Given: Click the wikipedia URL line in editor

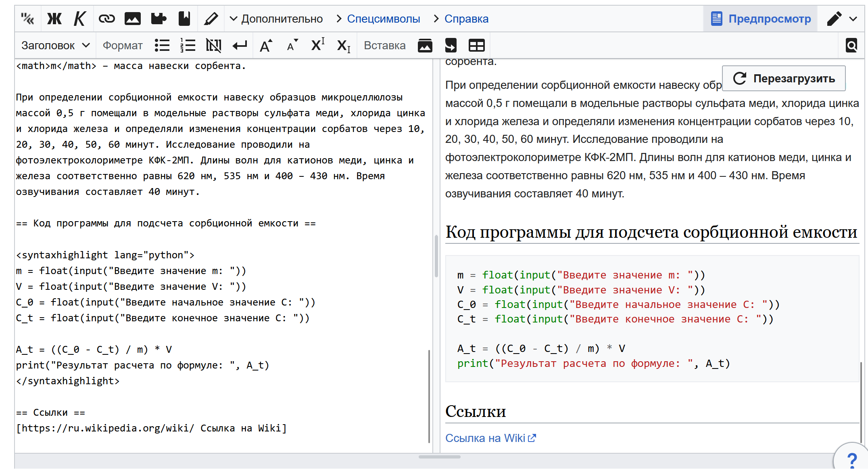Looking at the screenshot, I should tap(152, 428).
